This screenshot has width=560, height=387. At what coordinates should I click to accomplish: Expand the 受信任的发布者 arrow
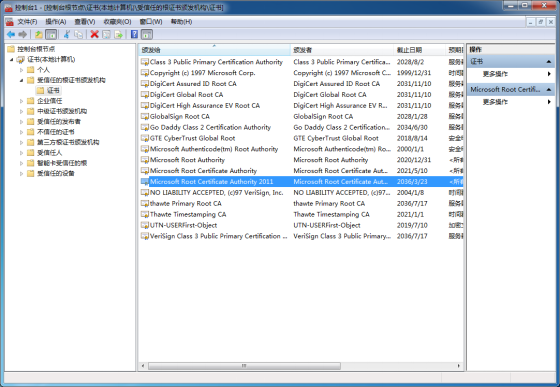[21, 122]
